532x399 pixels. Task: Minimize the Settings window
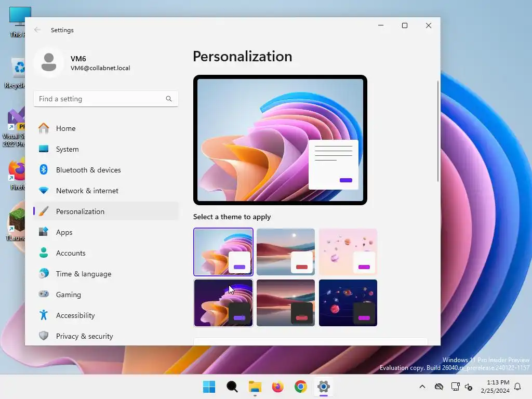coord(381,25)
